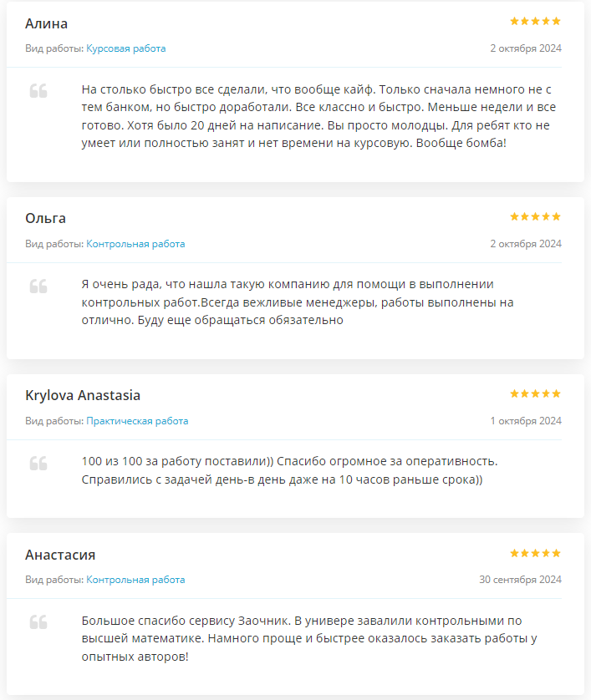Screen dimensions: 591x700
Task: Click the date 30 сентября 2024
Action: click(x=521, y=580)
